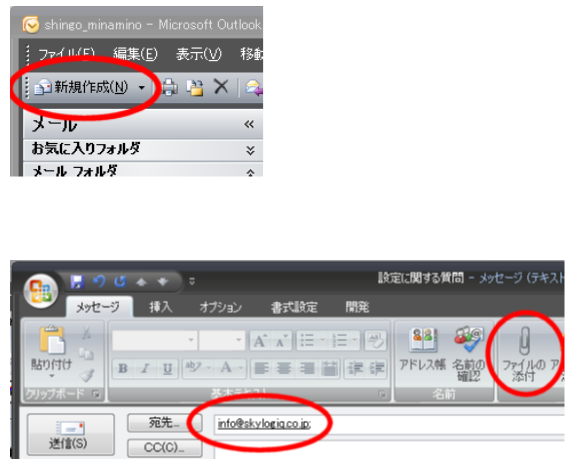Click the round Office button
The height and width of the screenshot is (459, 578).
[x=41, y=291]
